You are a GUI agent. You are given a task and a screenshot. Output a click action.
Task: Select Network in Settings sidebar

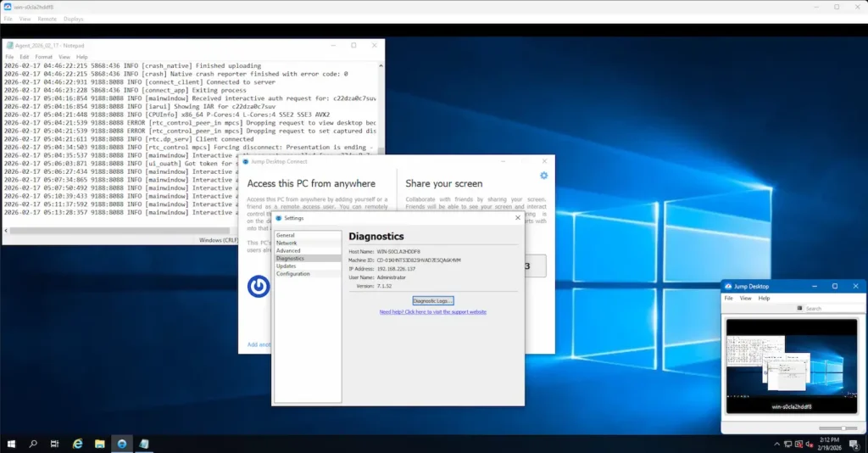pos(308,243)
